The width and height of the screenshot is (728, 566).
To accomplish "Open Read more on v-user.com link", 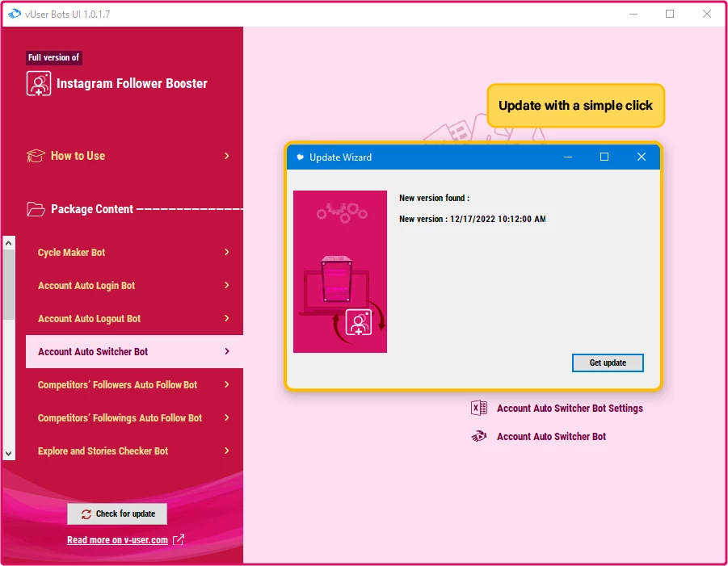I will pyautogui.click(x=117, y=540).
